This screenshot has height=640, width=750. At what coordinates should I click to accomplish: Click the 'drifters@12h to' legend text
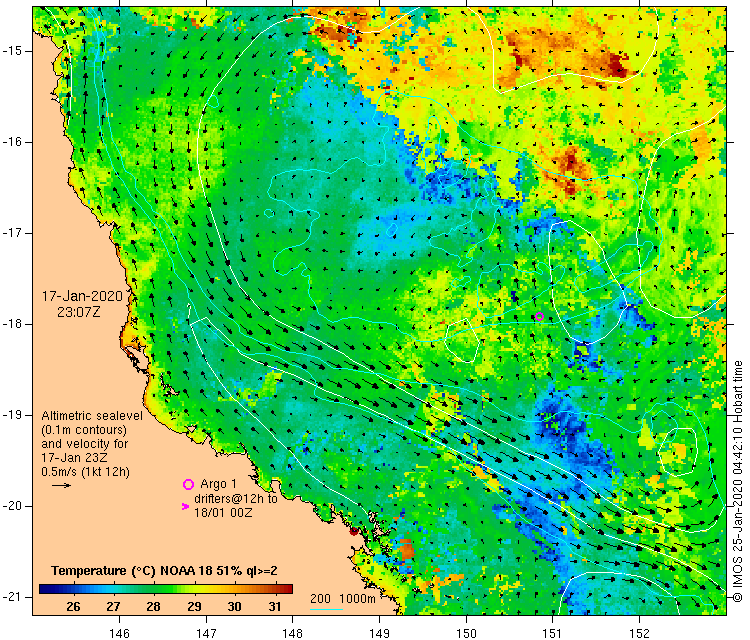pyautogui.click(x=236, y=498)
